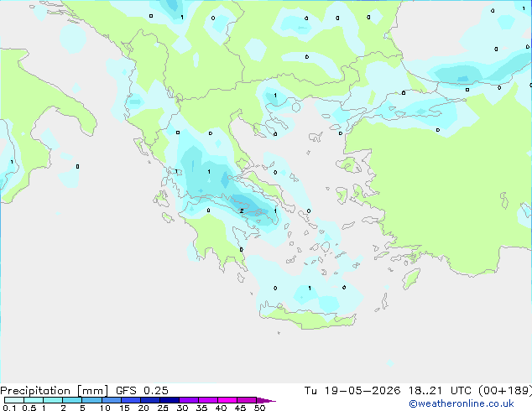Screen dimensions: 532x411
Task: Click the '0.5' legend scale label
Action: pyautogui.click(x=29, y=408)
